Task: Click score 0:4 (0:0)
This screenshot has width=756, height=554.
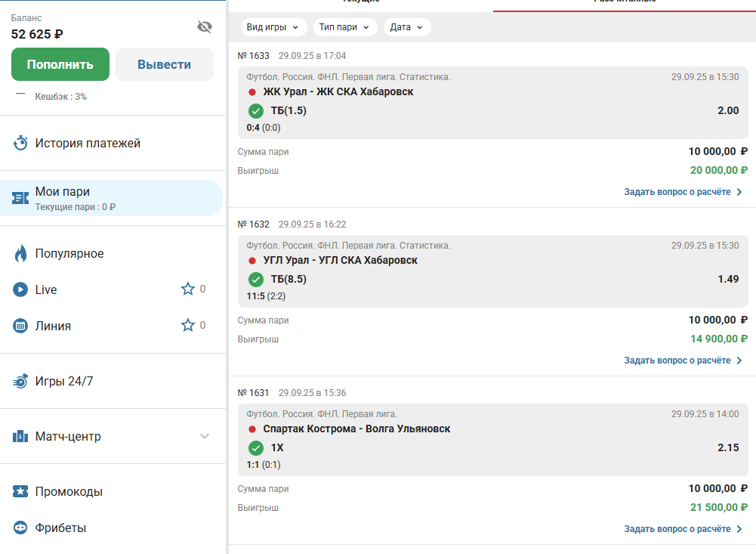Action: point(264,128)
